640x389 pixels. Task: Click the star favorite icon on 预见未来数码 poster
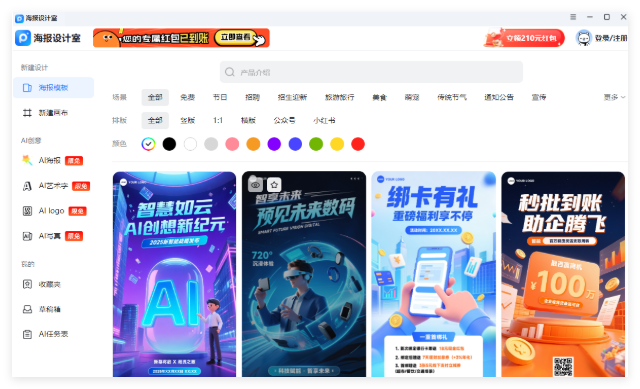pos(274,184)
